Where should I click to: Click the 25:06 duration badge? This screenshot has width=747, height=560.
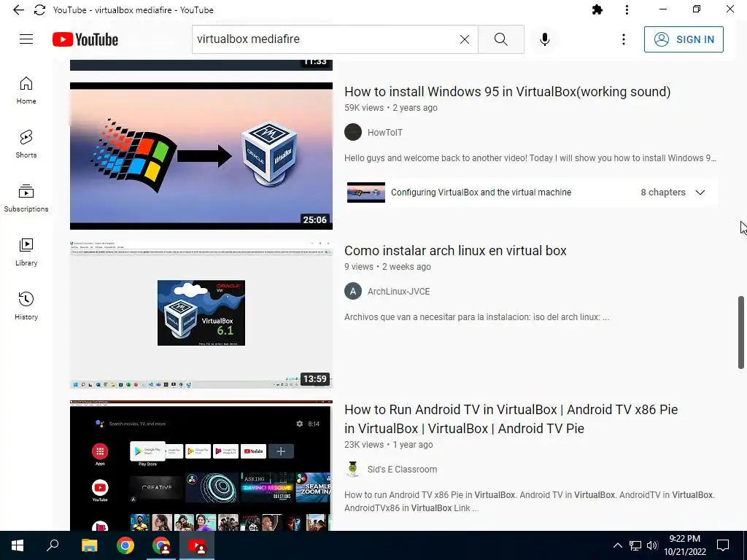tap(315, 220)
